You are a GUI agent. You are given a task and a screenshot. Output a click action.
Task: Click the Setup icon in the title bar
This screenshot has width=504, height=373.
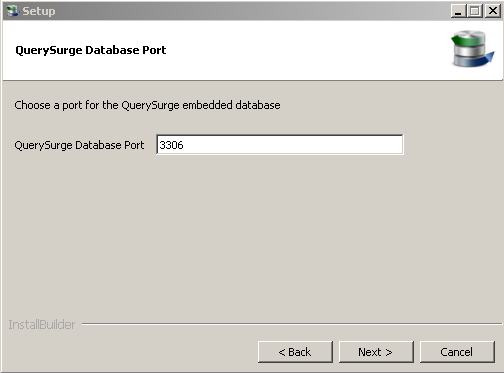13,11
